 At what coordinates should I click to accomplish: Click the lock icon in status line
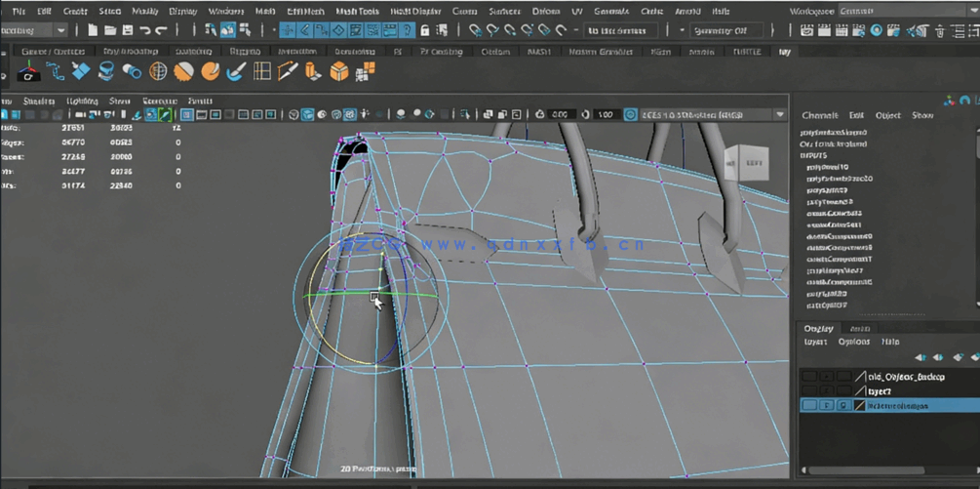coord(424,31)
